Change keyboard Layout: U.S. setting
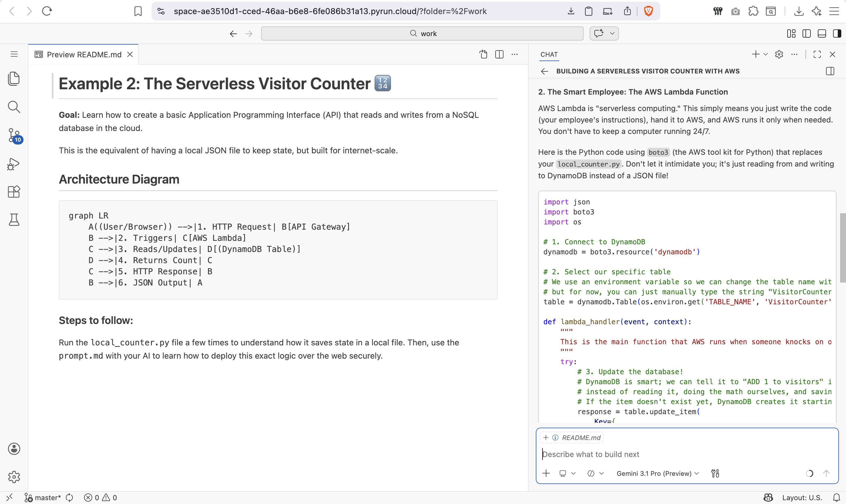 802,498
